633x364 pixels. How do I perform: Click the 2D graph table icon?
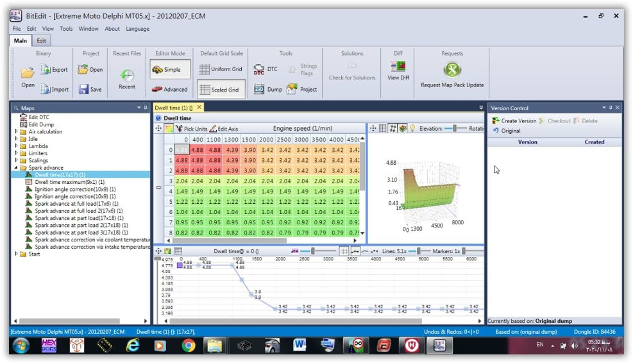pos(178,251)
